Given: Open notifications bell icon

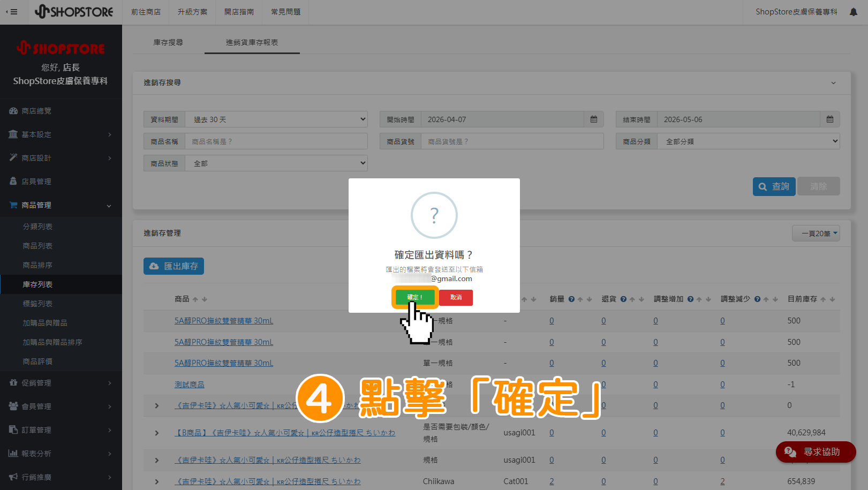Looking at the screenshot, I should coord(854,12).
